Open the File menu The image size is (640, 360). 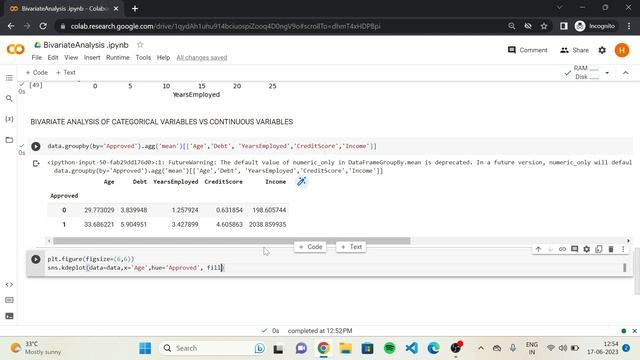[37, 58]
